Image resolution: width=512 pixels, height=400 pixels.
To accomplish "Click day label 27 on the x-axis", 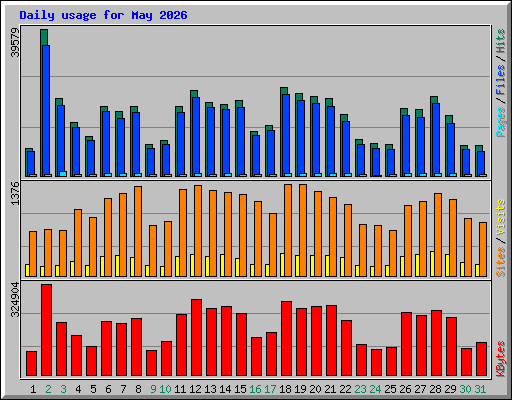I will (x=420, y=389).
